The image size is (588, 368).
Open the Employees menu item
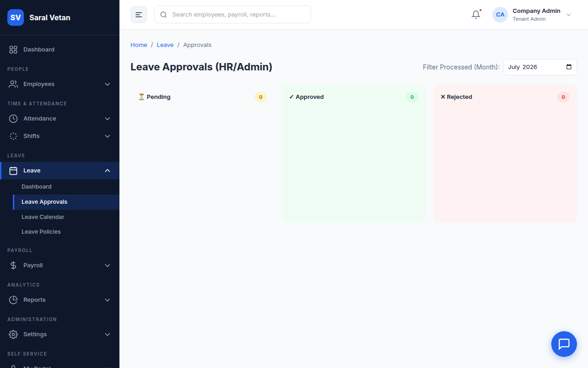pos(60,84)
